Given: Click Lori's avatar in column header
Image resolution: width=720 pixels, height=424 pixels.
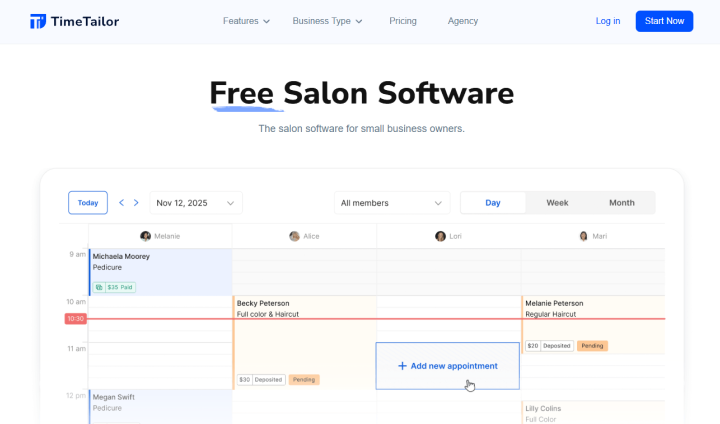Looking at the screenshot, I should 440,236.
